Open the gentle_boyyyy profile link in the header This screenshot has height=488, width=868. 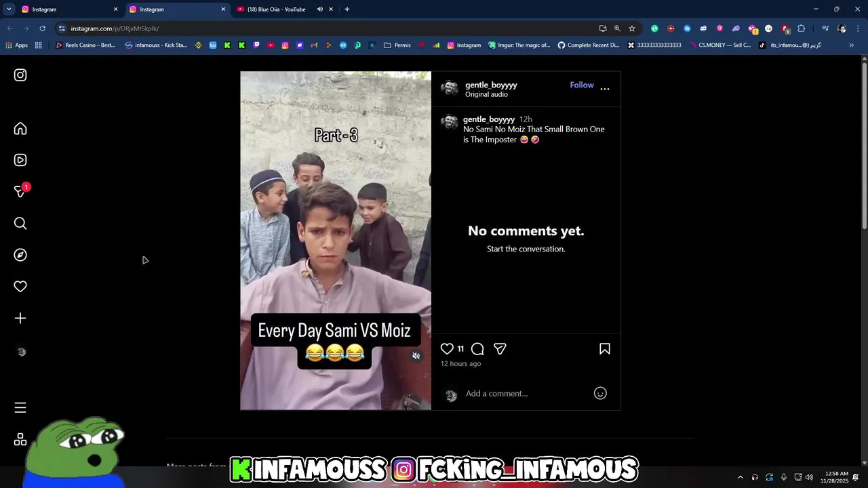[491, 85]
